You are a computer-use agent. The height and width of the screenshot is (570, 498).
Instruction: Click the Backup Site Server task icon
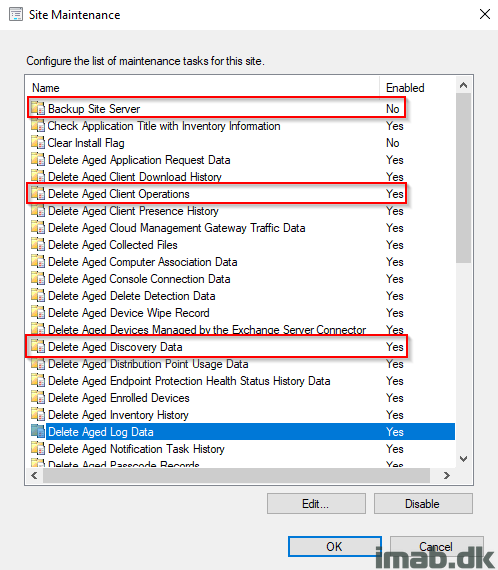38,108
